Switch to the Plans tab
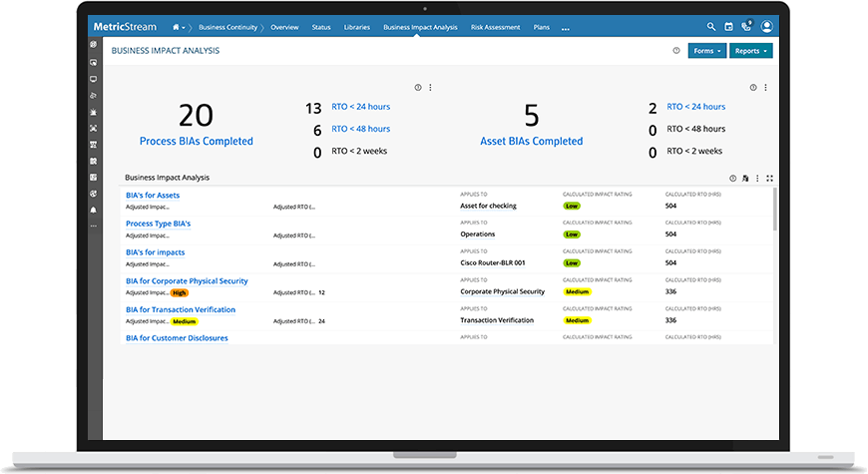 point(542,27)
